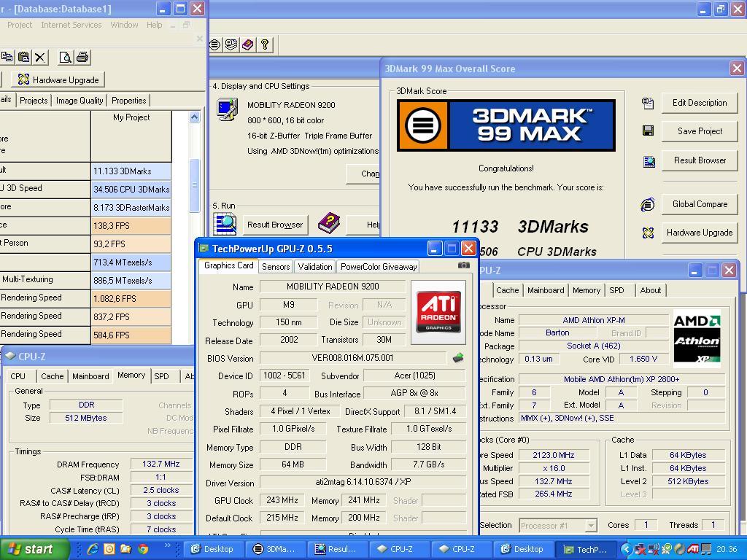
Task: Click the AMD Athlon XP logo in CPU-Z
Action: pyautogui.click(x=697, y=338)
